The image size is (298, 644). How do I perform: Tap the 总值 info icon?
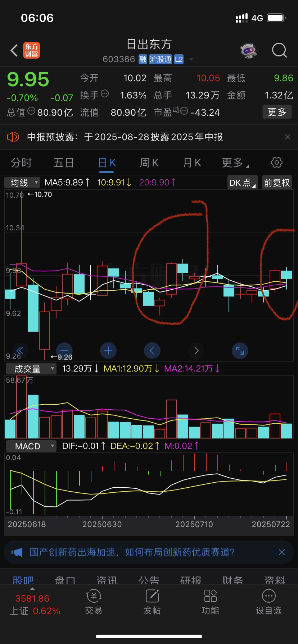coord(31,111)
